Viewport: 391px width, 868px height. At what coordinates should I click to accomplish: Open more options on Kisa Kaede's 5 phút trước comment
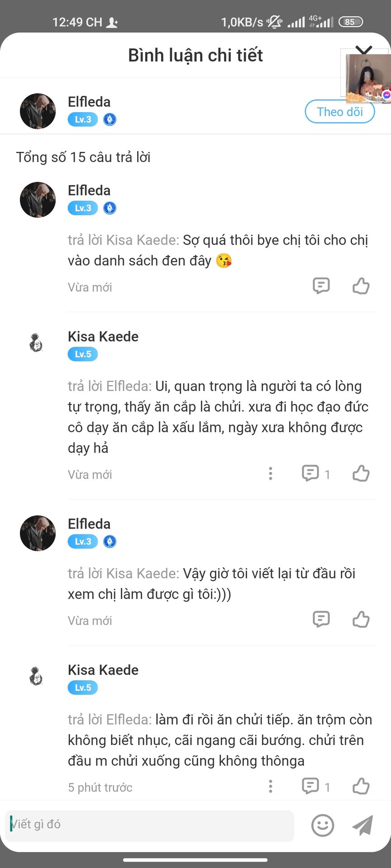(271, 786)
